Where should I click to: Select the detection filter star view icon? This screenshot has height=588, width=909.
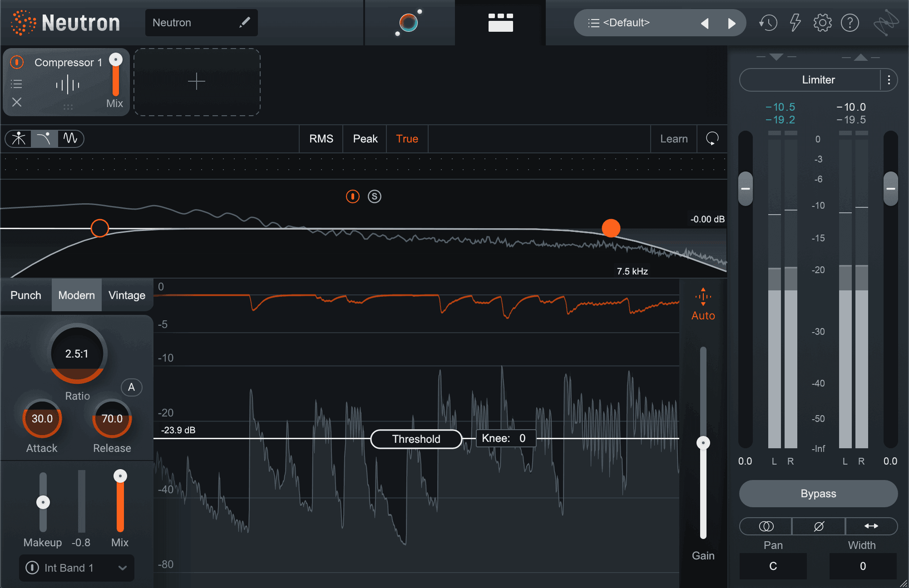click(x=19, y=138)
